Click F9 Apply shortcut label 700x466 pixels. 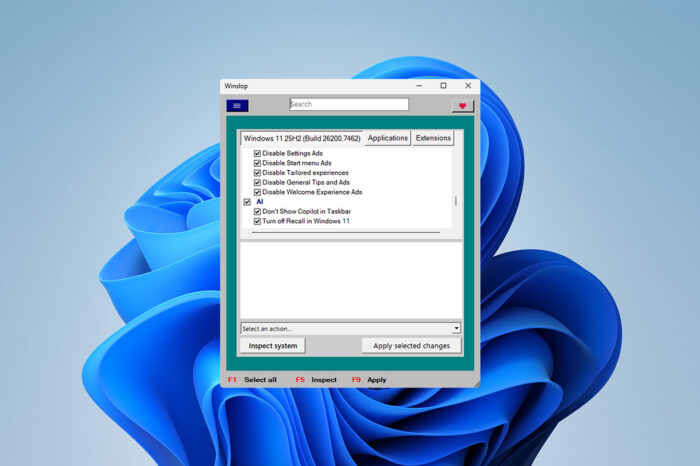[x=369, y=380]
